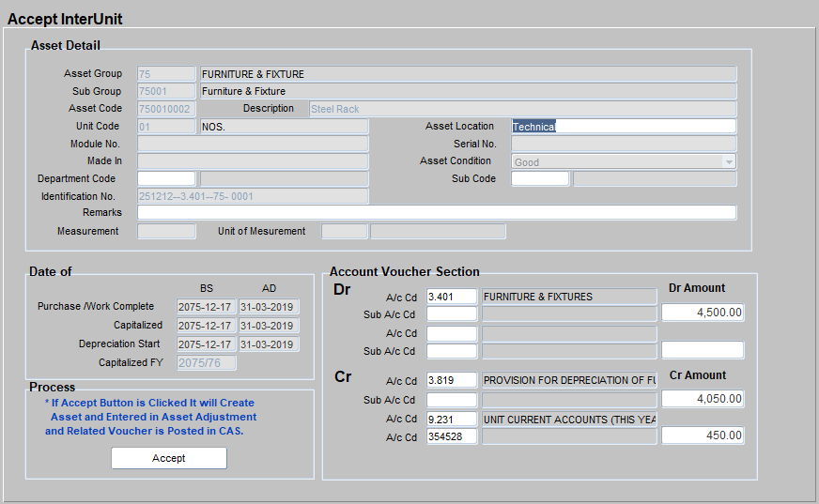Click the Asset Location field containing Technical
Image resolution: width=819 pixels, height=504 pixels.
[624, 127]
